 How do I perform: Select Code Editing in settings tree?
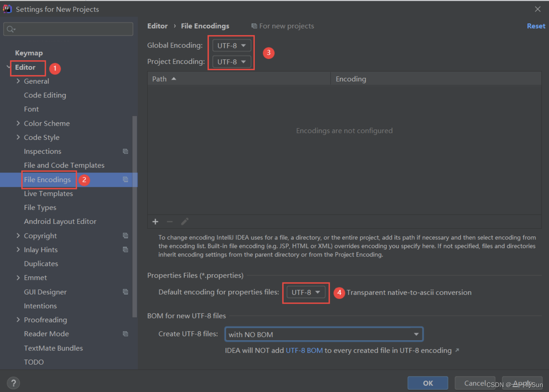(45, 95)
